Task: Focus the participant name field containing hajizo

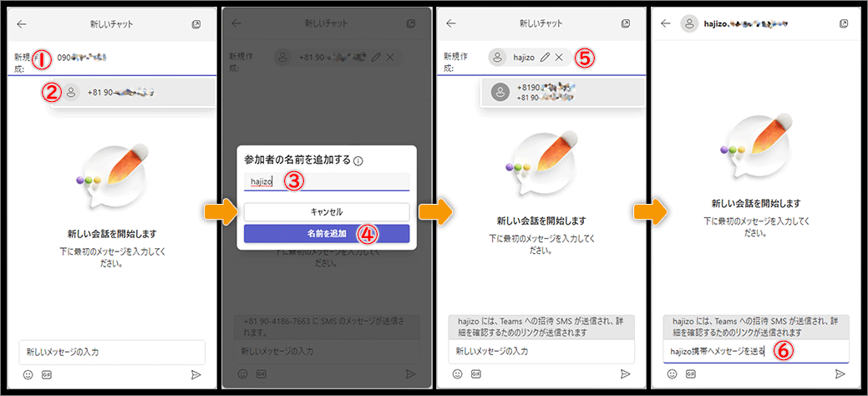Action: tap(326, 181)
